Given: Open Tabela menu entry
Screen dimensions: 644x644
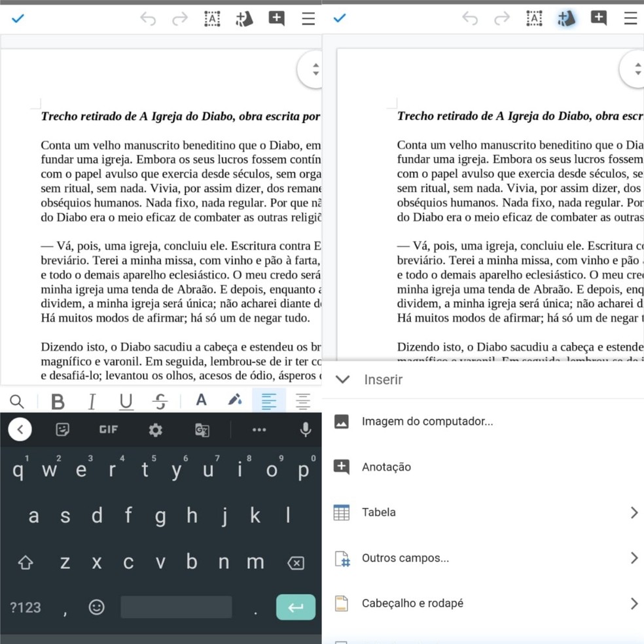Looking at the screenshot, I should [483, 512].
